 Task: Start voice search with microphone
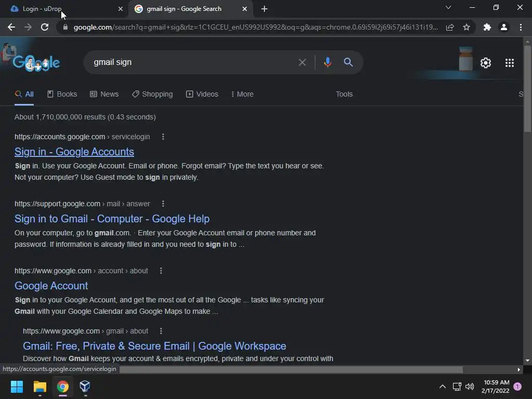pyautogui.click(x=327, y=62)
